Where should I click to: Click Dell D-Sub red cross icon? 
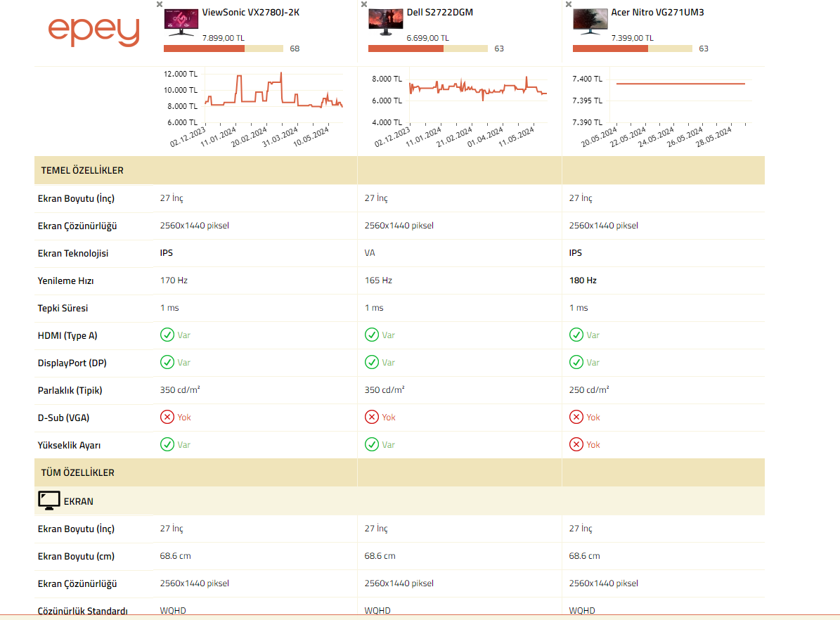(372, 417)
